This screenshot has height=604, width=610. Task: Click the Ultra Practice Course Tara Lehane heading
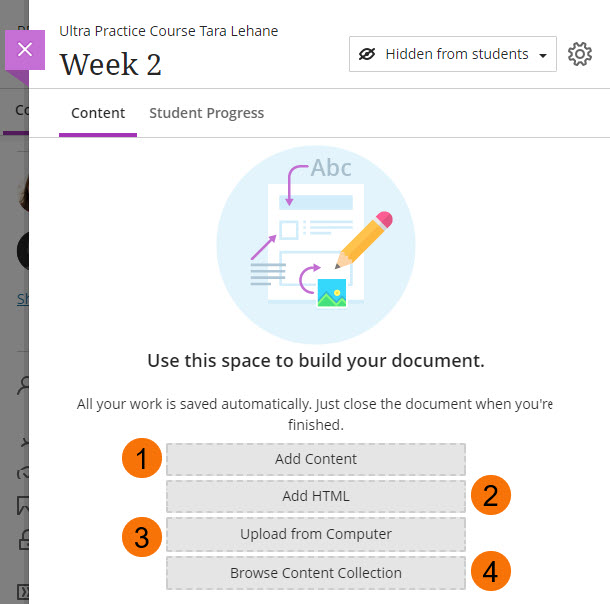click(x=168, y=31)
